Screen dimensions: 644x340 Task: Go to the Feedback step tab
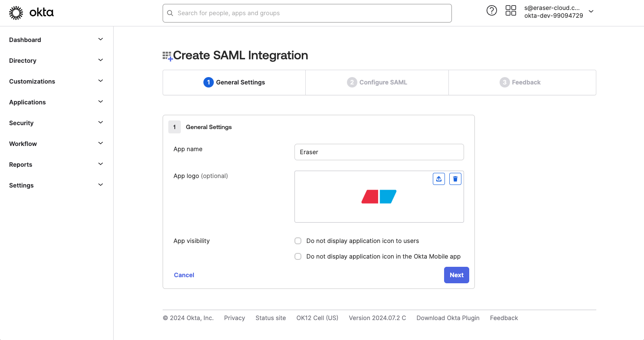click(522, 82)
